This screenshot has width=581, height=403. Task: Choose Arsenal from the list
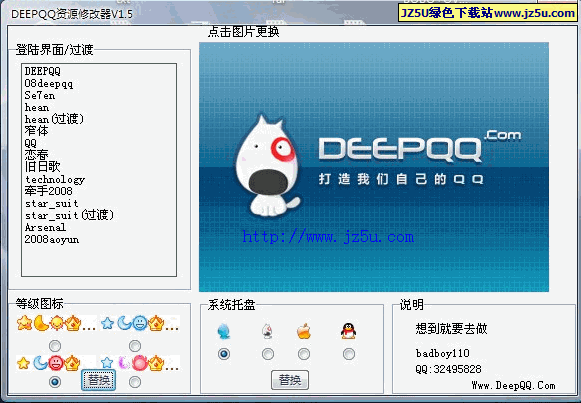[45, 227]
